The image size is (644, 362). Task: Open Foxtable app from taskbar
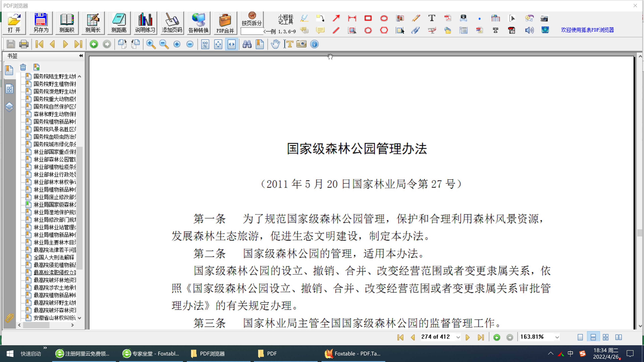353,353
